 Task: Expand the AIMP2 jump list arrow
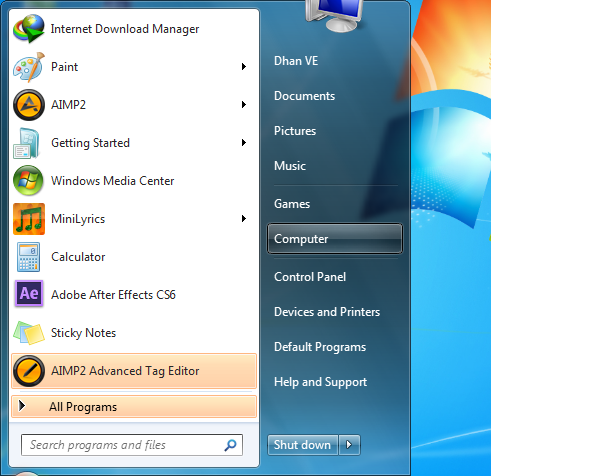click(x=244, y=105)
